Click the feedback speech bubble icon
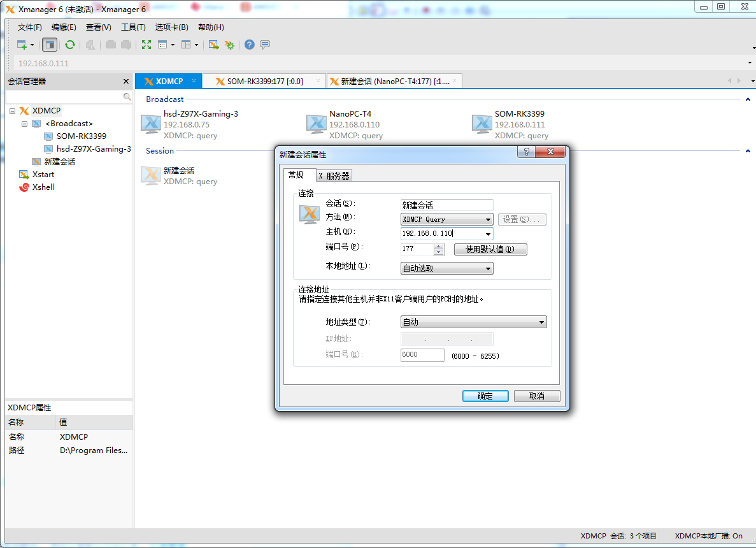This screenshot has width=756, height=548. (264, 45)
